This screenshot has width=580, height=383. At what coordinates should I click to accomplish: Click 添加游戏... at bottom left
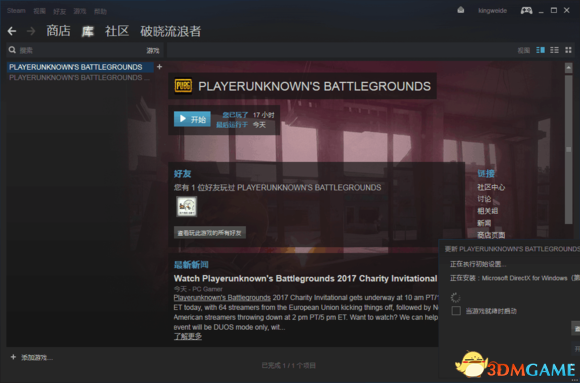pyautogui.click(x=37, y=357)
